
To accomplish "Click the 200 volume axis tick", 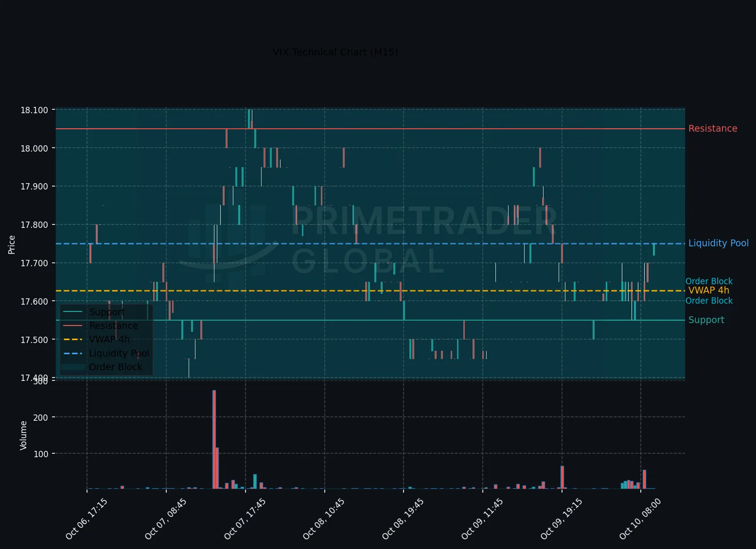I will [41, 417].
